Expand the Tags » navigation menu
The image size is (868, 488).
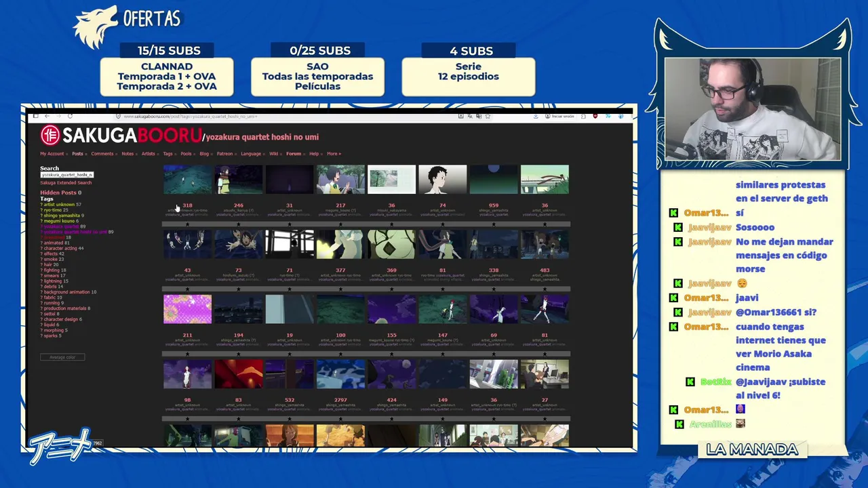click(x=169, y=154)
